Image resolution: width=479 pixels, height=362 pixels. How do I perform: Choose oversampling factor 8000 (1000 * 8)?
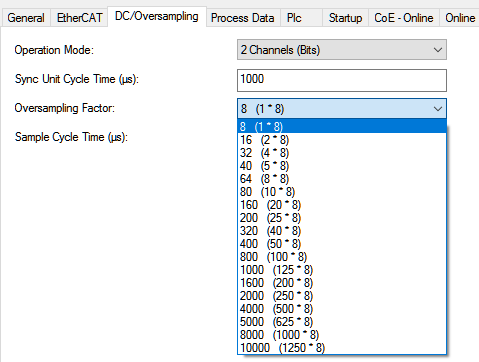pyautogui.click(x=342, y=335)
